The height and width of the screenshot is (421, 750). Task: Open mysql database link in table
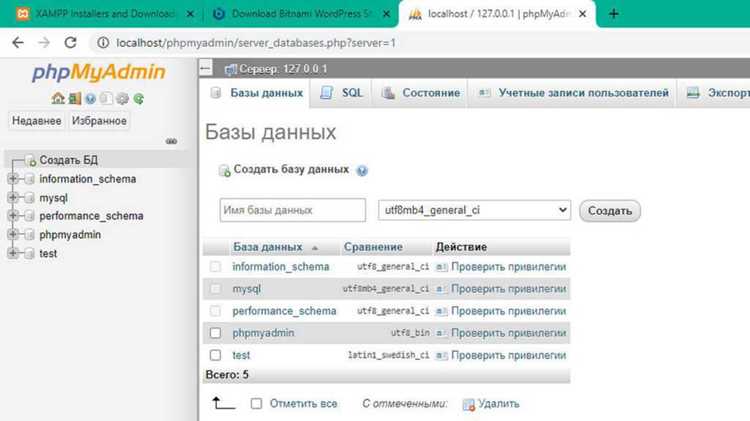(x=246, y=289)
